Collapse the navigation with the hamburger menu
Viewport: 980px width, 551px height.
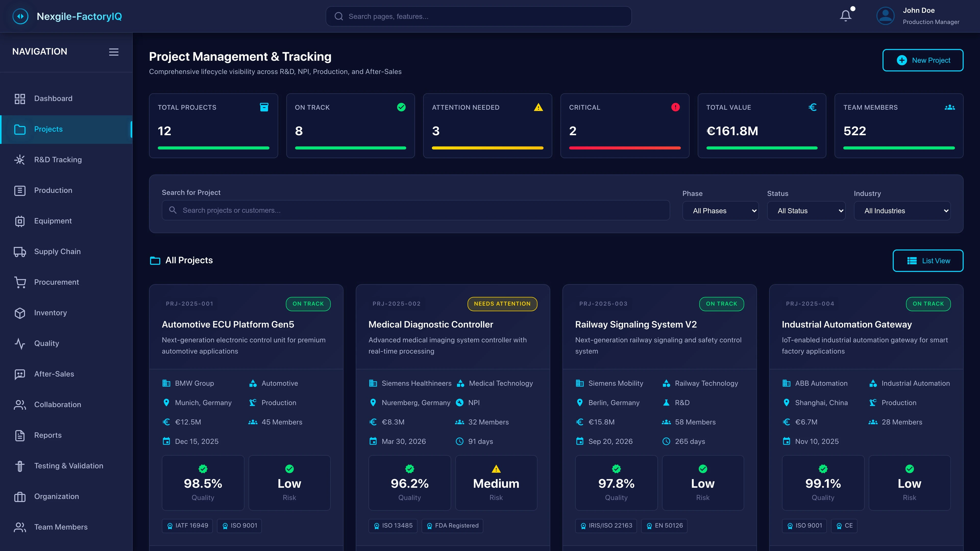pyautogui.click(x=113, y=52)
